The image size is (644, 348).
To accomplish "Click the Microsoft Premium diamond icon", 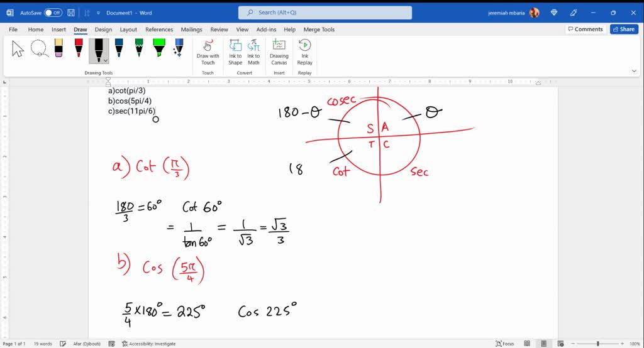I will [553, 13].
